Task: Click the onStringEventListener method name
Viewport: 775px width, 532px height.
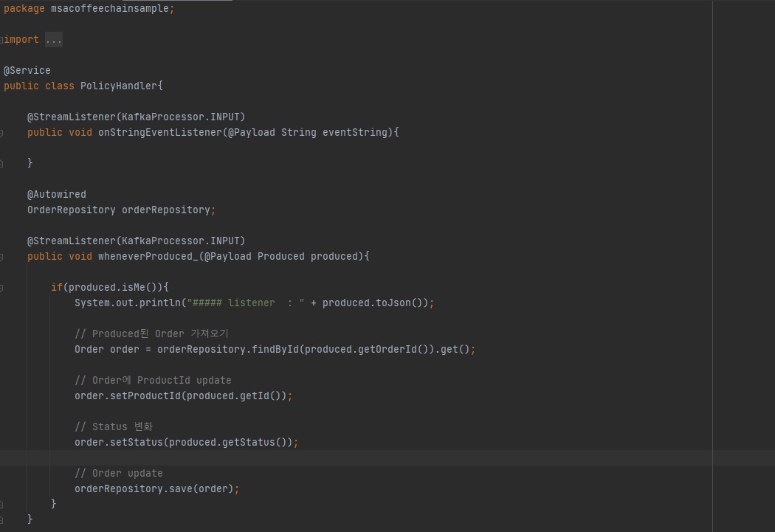Action: tap(160, 132)
